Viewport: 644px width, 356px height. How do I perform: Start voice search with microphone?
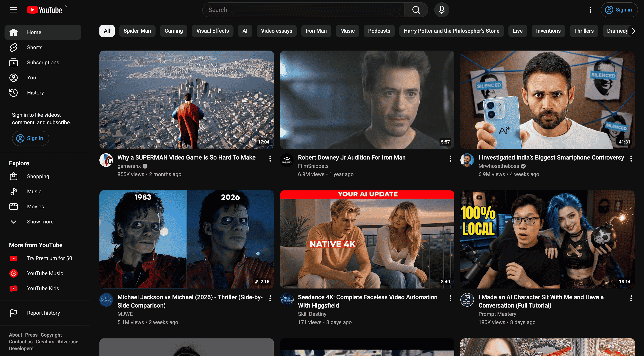pos(442,10)
